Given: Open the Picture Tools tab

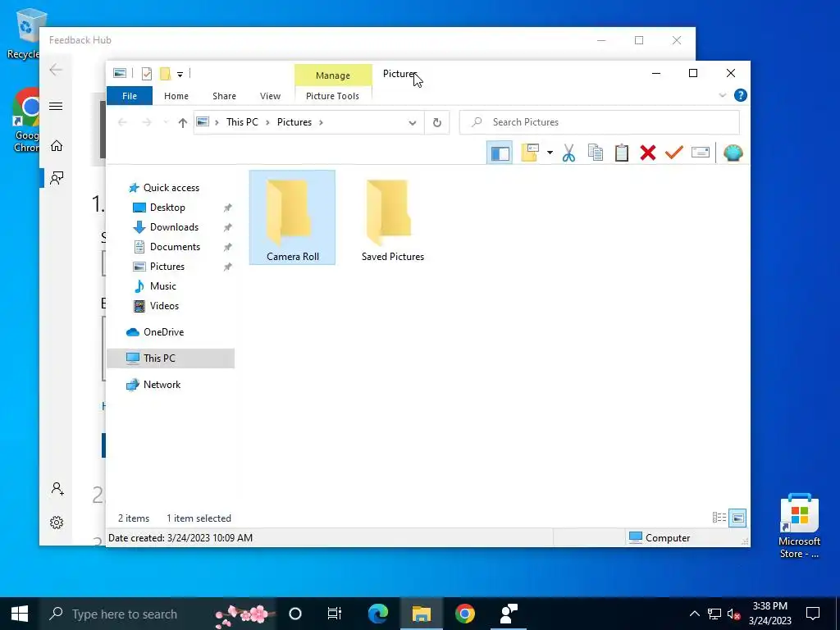Looking at the screenshot, I should [x=332, y=96].
